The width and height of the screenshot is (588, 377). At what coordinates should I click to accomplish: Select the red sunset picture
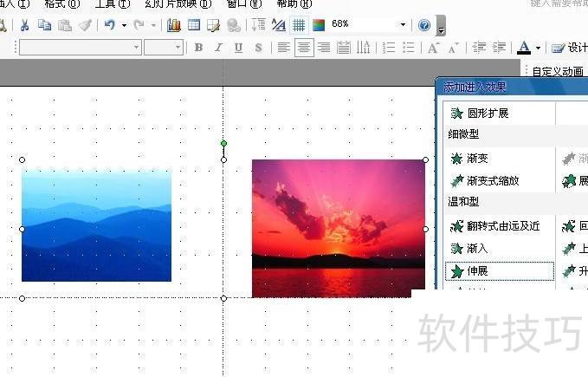(x=338, y=228)
